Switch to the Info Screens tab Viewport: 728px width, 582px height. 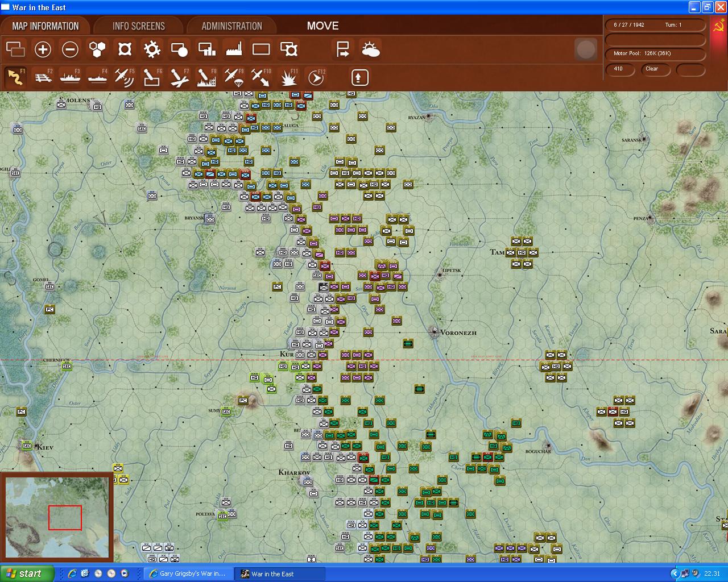click(139, 26)
